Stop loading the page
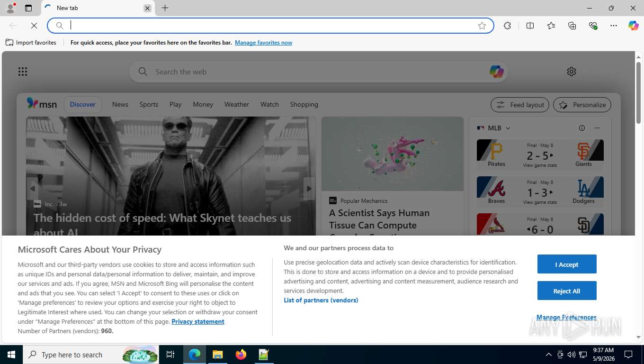This screenshot has width=644, height=364. coord(34,26)
